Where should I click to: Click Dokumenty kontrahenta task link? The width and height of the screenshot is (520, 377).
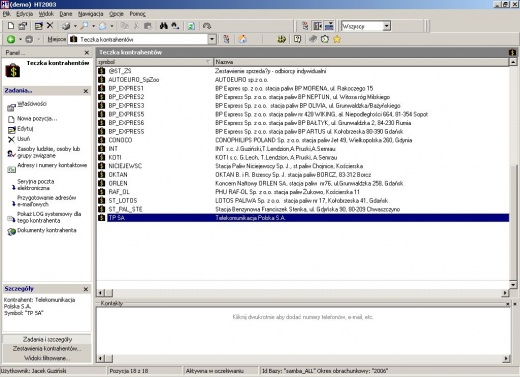click(x=47, y=230)
